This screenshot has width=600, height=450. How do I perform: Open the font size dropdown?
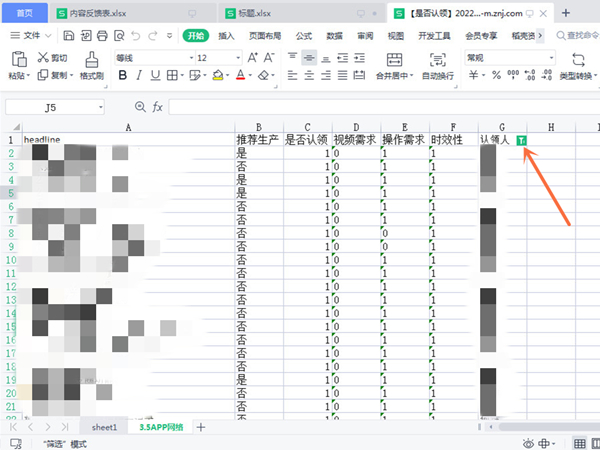213,58
